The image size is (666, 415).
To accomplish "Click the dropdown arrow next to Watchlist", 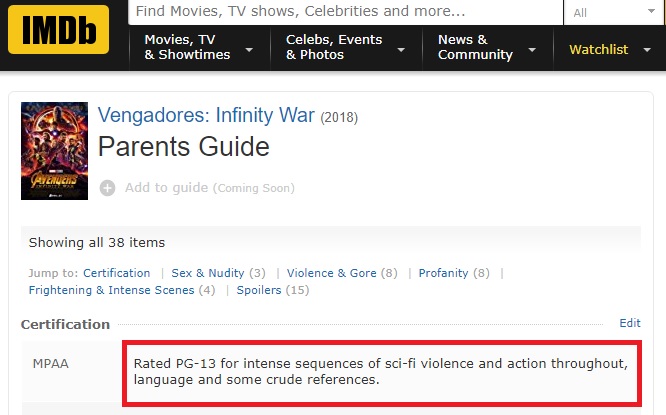I will [647, 50].
